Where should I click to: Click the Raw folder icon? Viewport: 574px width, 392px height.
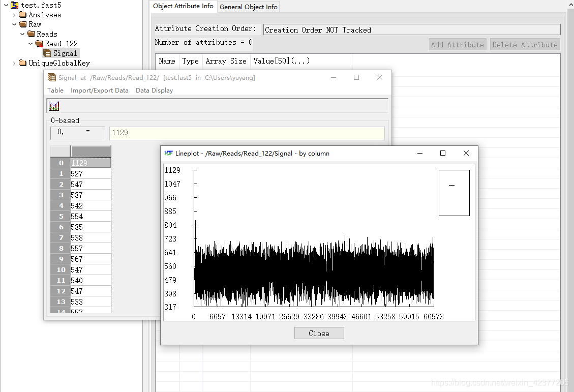[23, 24]
